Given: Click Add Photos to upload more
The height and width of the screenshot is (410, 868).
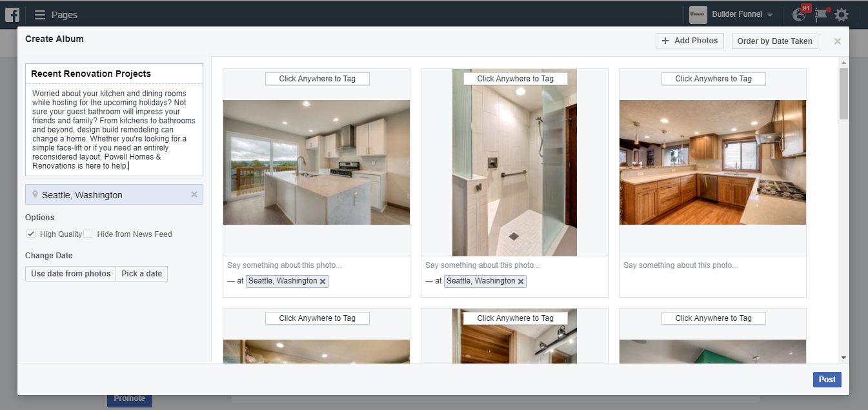Looking at the screenshot, I should coord(689,40).
